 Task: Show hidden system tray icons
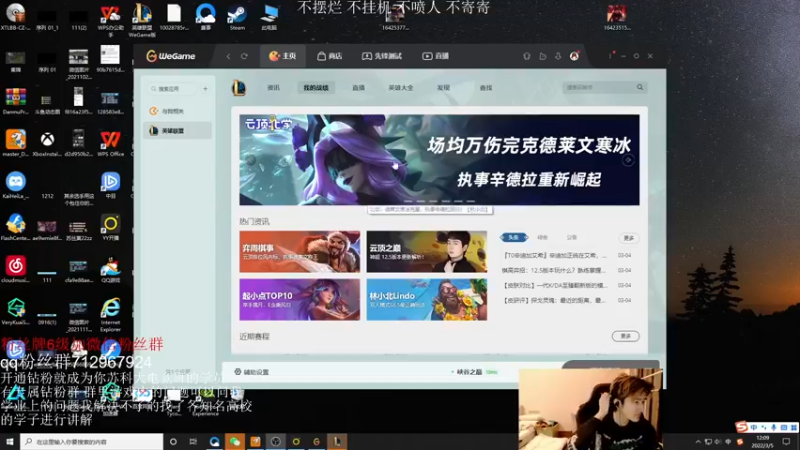(697, 441)
